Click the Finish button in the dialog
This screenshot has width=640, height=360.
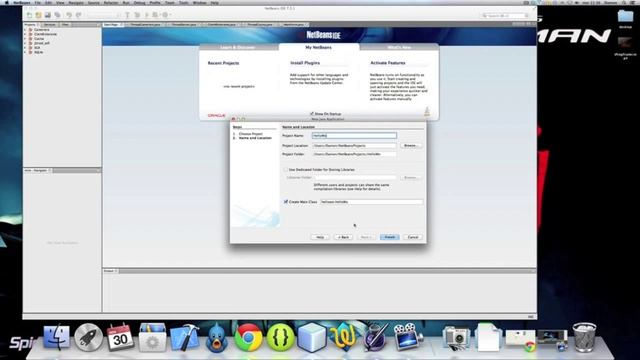390,237
